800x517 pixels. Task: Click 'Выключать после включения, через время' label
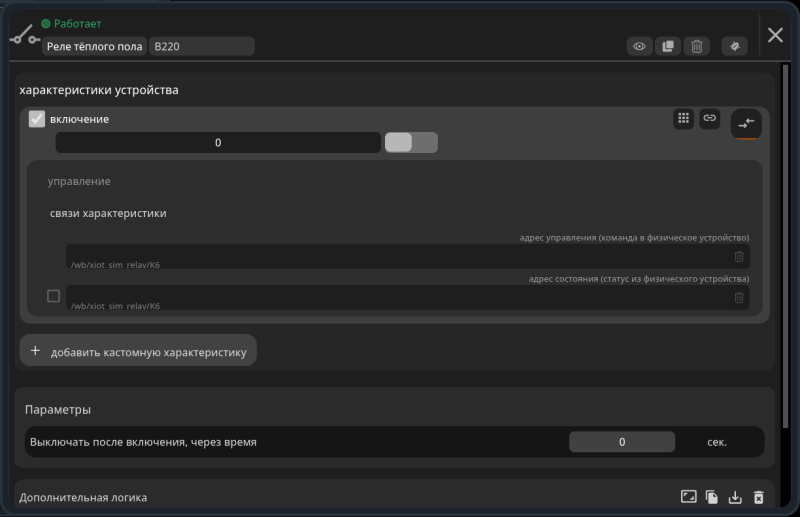click(143, 442)
